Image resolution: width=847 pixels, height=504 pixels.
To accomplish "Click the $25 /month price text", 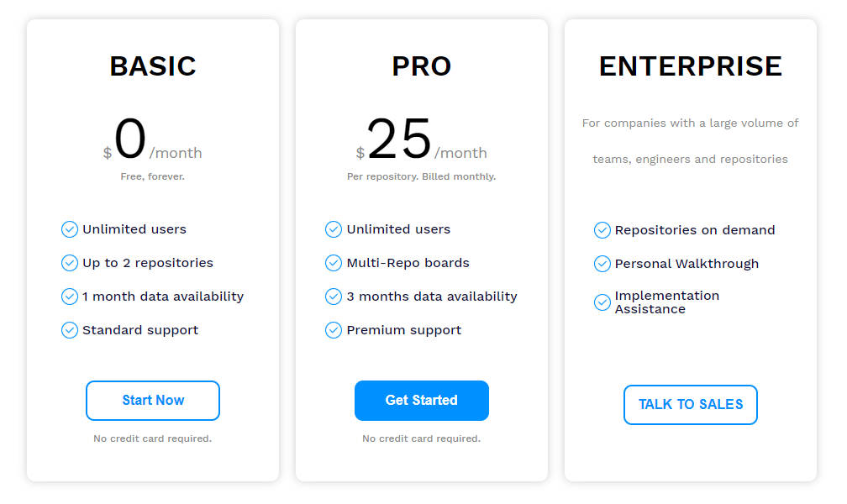I will 421,143.
